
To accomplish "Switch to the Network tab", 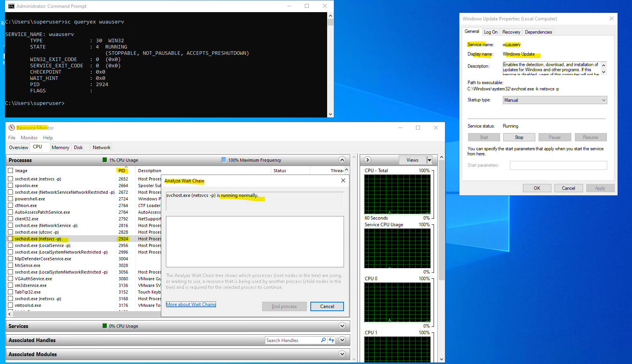I will point(101,148).
